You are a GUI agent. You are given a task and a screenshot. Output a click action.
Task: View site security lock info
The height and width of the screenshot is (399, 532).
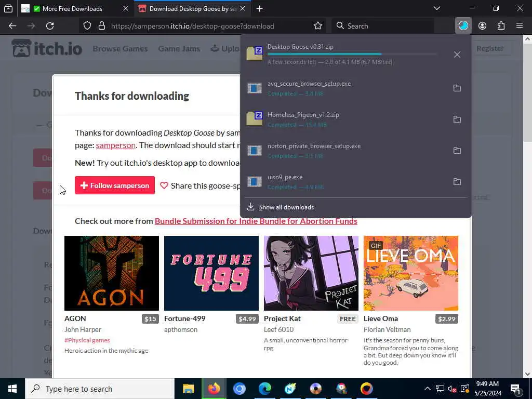point(101,26)
